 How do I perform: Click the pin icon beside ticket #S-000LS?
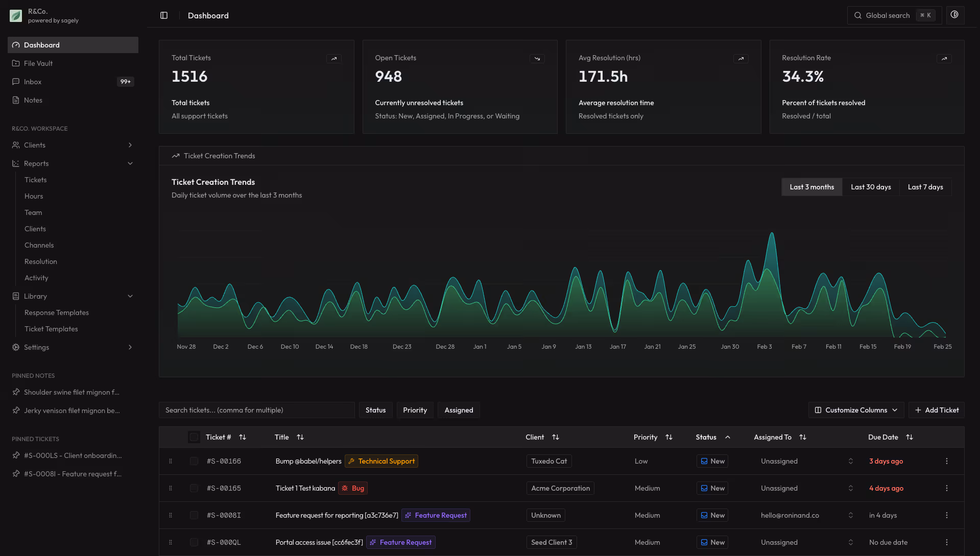[16, 455]
